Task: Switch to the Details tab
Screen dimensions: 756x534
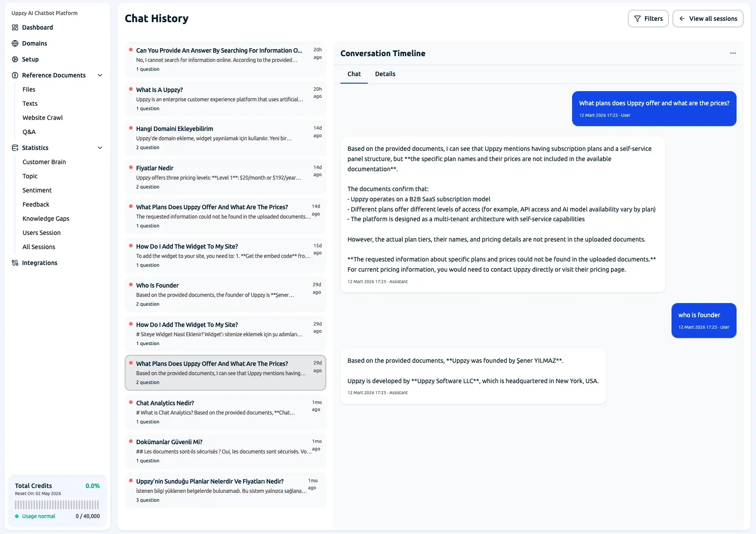Action: click(385, 74)
